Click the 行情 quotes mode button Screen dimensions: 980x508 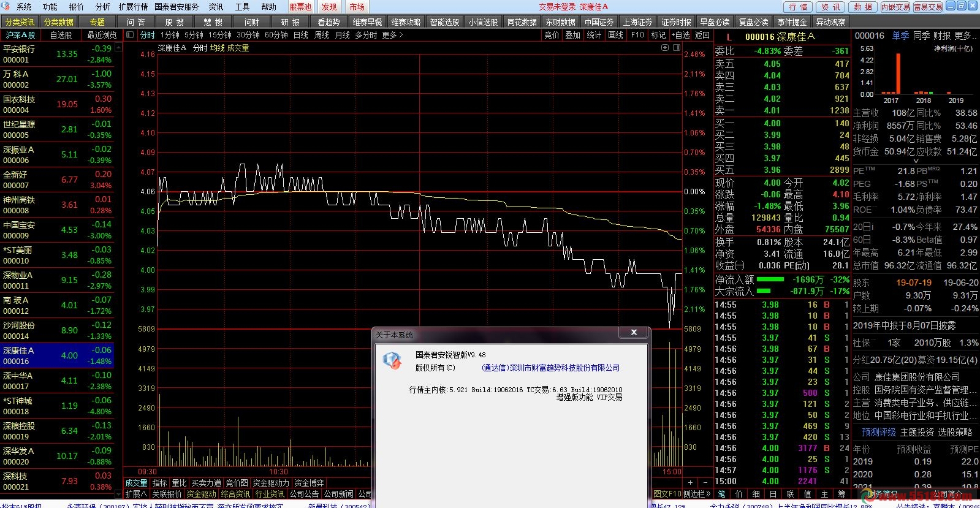[798, 7]
